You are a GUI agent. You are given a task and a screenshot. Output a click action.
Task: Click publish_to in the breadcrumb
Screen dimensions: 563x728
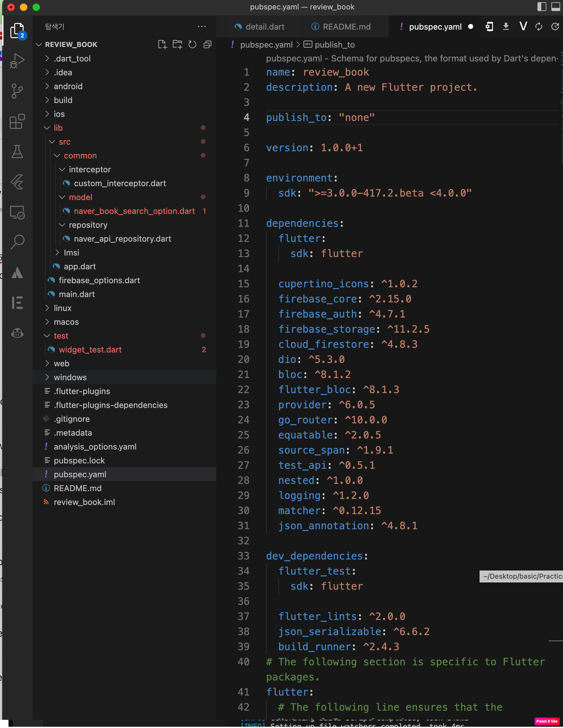click(334, 45)
